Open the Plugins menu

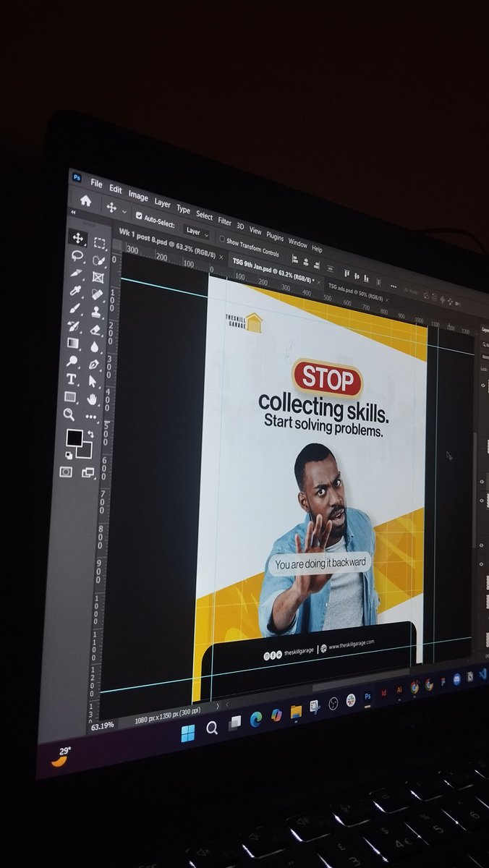pyautogui.click(x=275, y=236)
